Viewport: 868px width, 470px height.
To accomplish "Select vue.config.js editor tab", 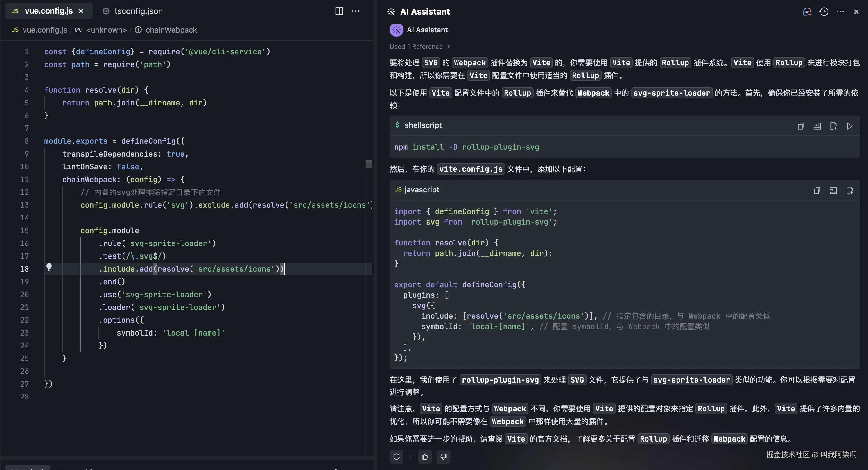I will (x=49, y=11).
